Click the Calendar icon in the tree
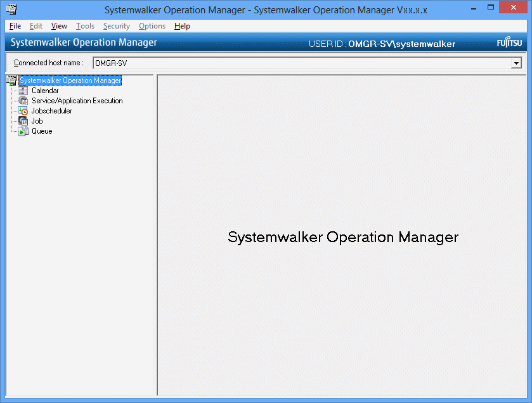 23,91
